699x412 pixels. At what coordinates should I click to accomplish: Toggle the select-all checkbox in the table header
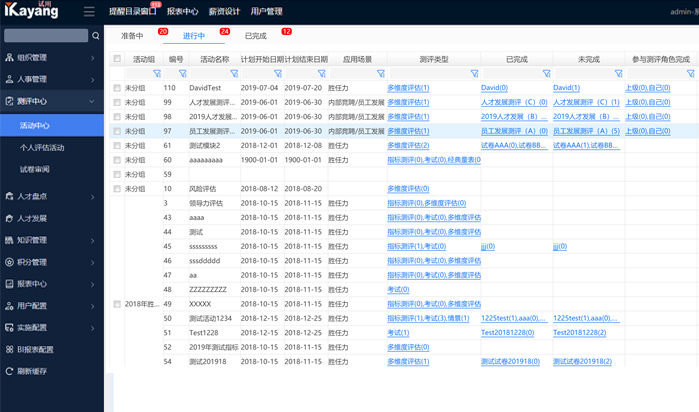pos(117,59)
